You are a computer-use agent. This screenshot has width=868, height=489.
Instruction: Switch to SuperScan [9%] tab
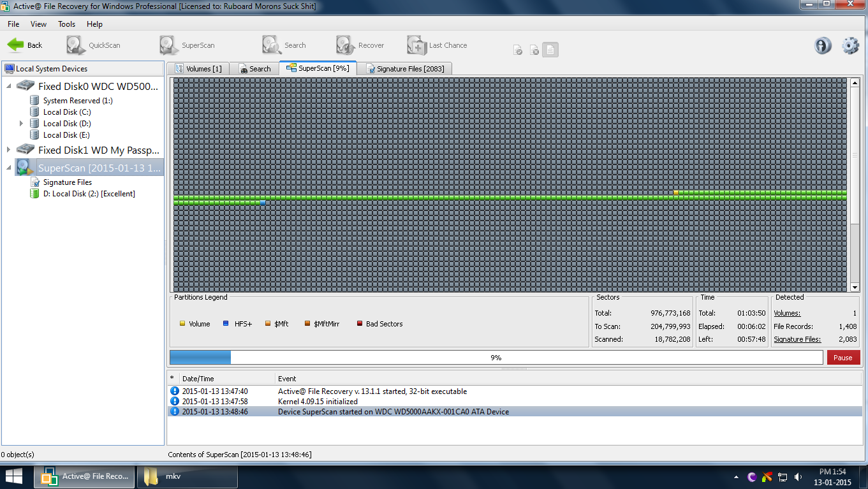[318, 68]
